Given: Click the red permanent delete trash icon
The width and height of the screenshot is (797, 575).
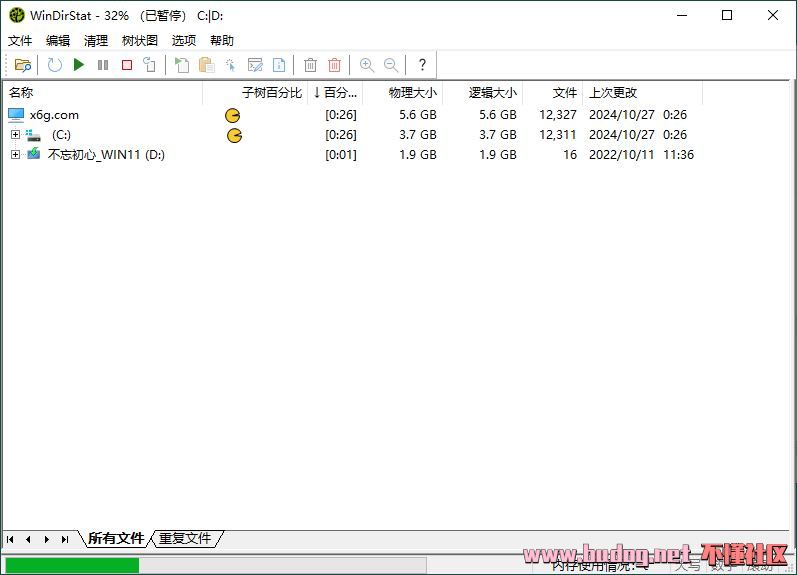Looking at the screenshot, I should click(335, 65).
